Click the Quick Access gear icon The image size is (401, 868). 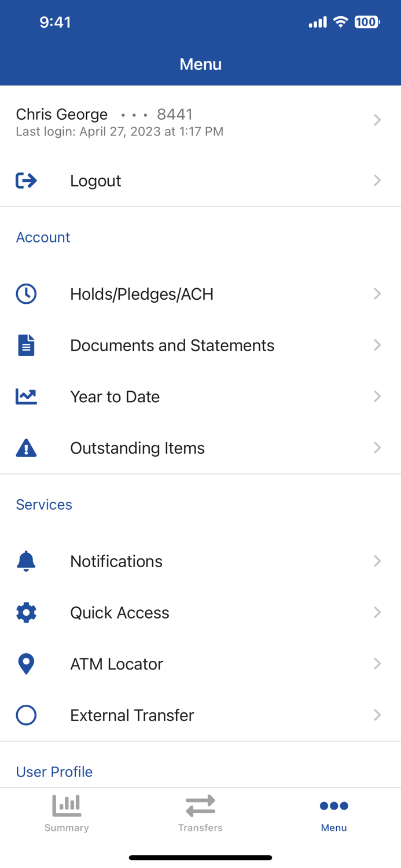pos(26,612)
